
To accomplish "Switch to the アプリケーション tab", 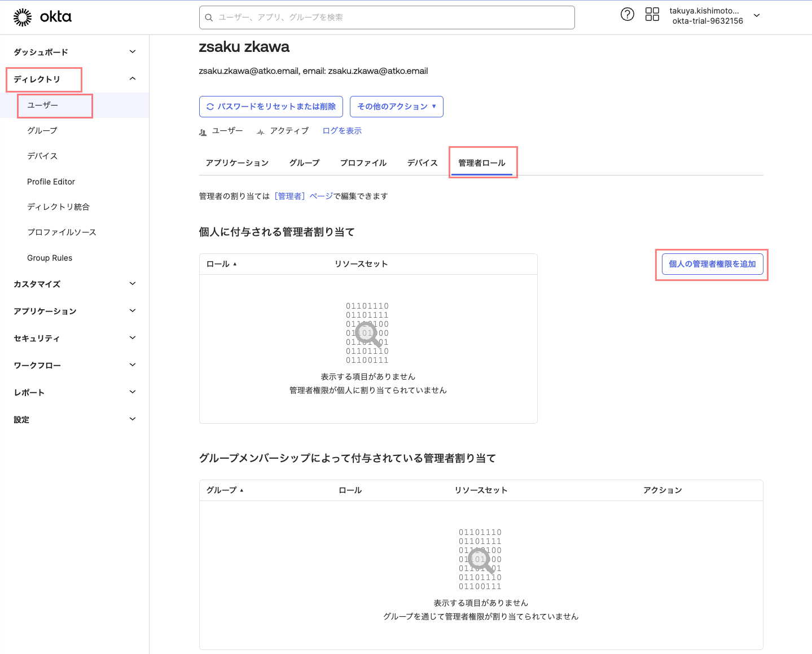I will [x=237, y=163].
